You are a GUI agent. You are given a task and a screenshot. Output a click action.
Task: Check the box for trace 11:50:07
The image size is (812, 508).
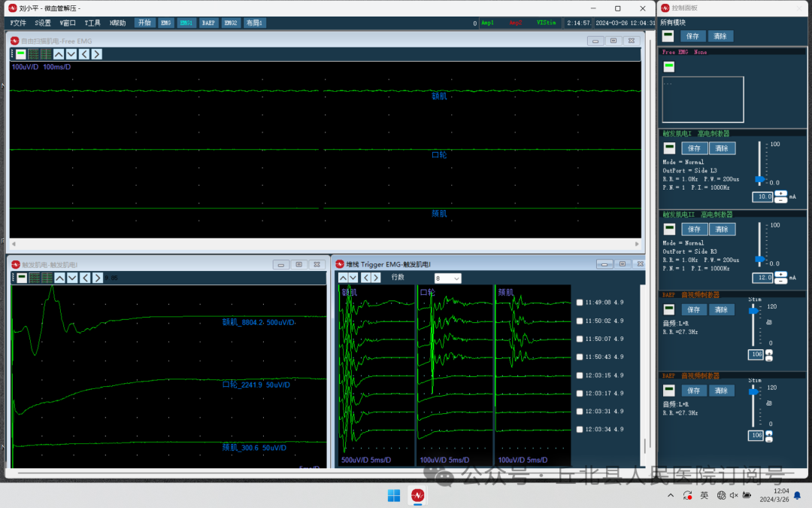coord(580,339)
